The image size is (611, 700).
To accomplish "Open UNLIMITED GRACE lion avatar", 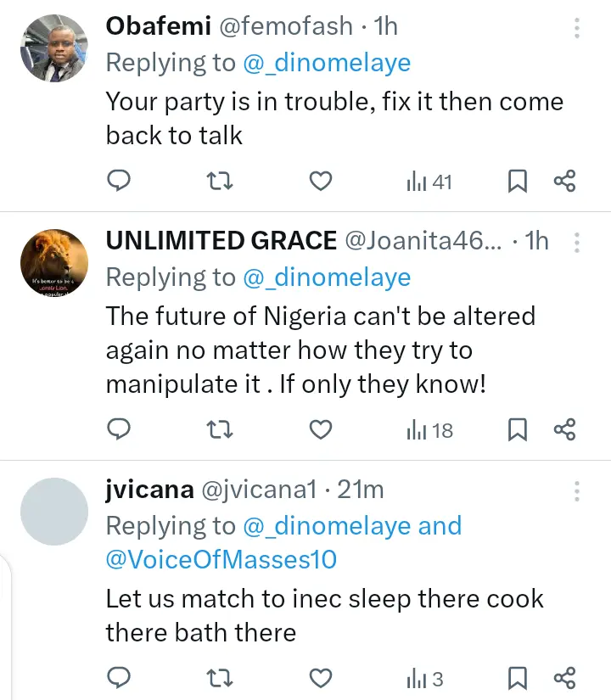I will (x=53, y=262).
